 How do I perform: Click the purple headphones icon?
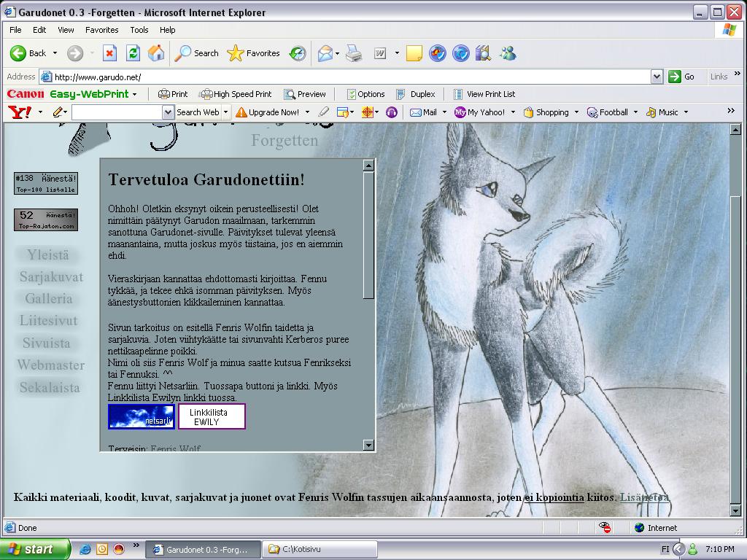coord(392,112)
